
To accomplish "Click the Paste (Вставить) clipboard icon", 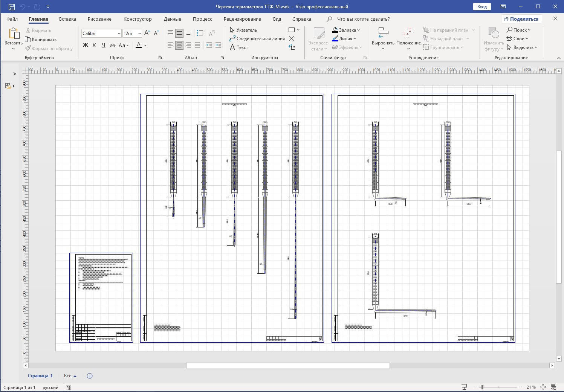I will 14,34.
